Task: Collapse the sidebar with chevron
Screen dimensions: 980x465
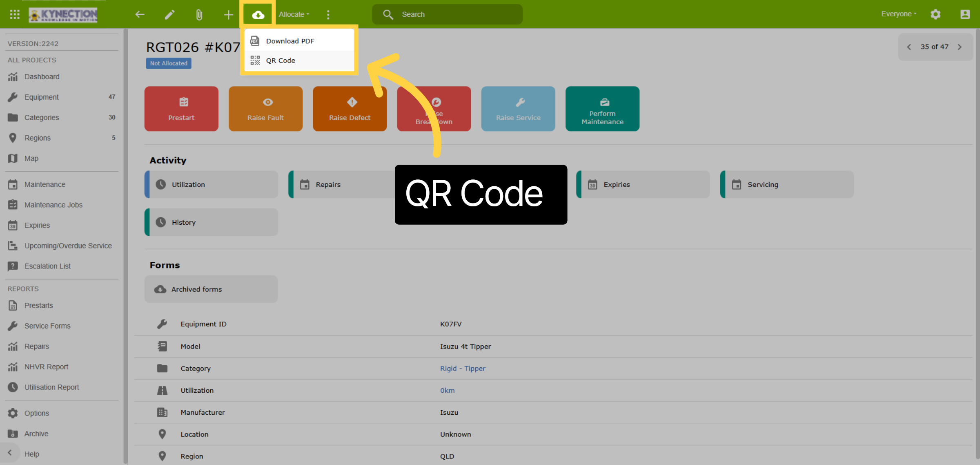Action: click(10, 453)
